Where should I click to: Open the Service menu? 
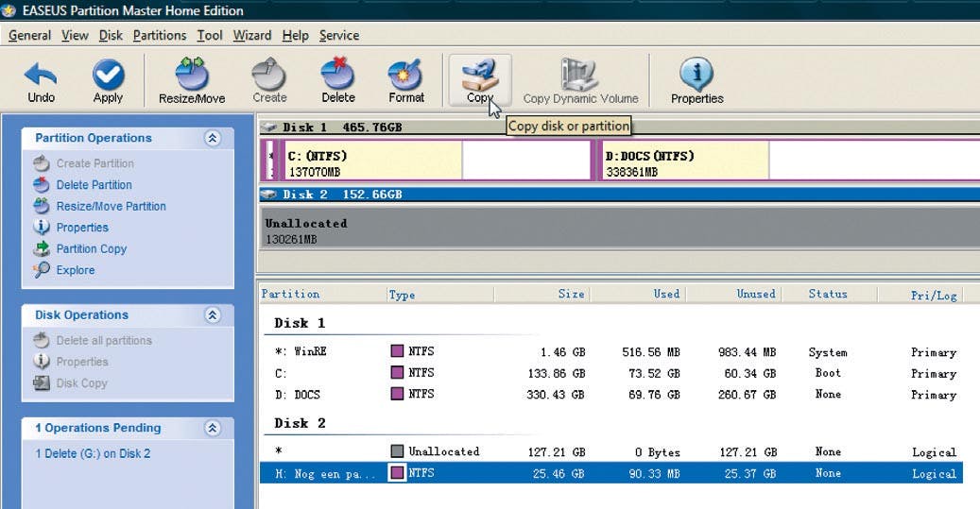338,36
